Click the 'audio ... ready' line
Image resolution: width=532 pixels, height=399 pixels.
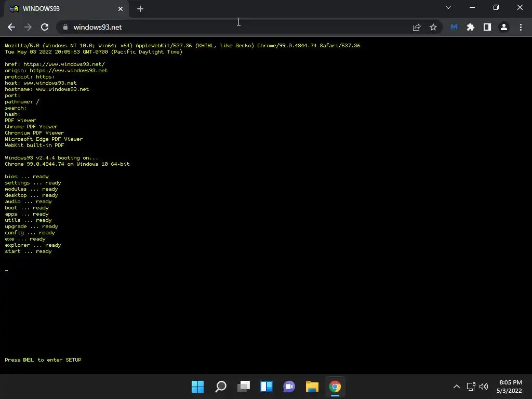tap(28, 202)
